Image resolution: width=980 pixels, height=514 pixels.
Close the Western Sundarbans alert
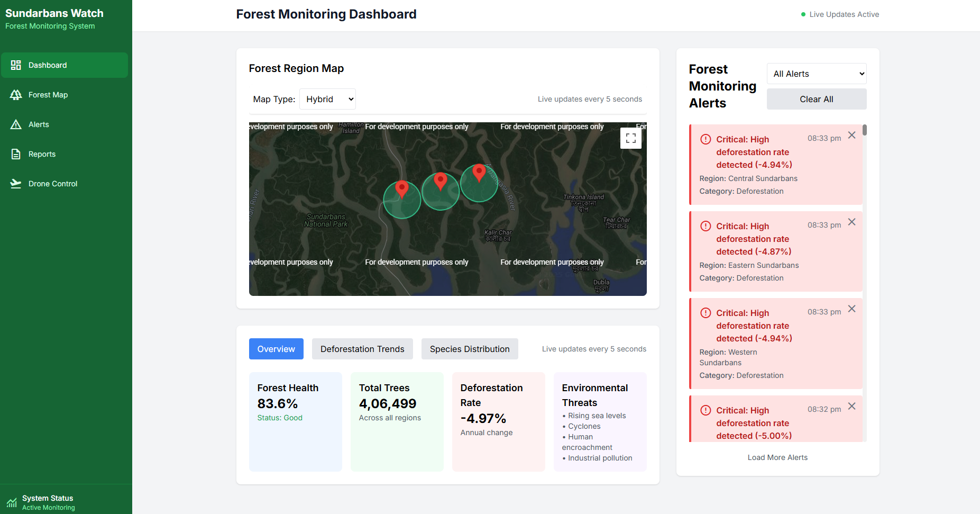pos(851,309)
